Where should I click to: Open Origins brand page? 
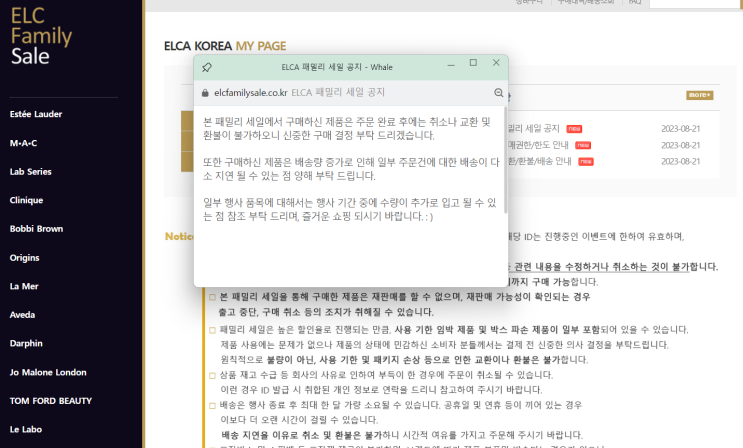pos(25,258)
